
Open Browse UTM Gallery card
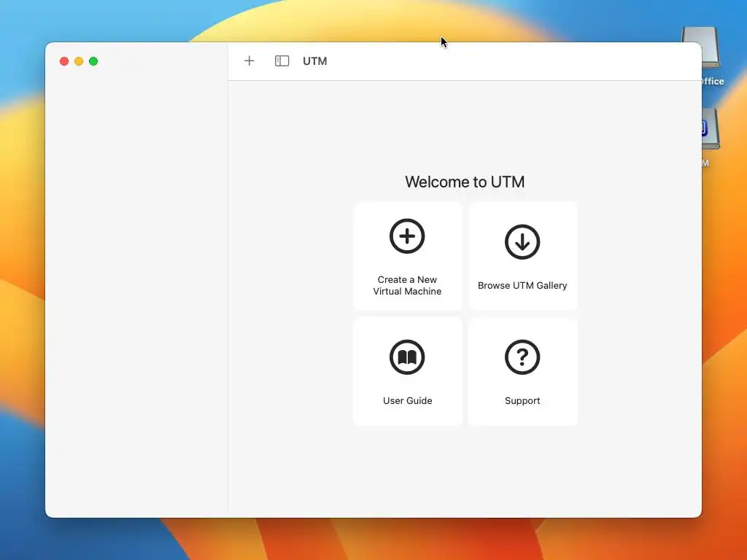(x=522, y=256)
